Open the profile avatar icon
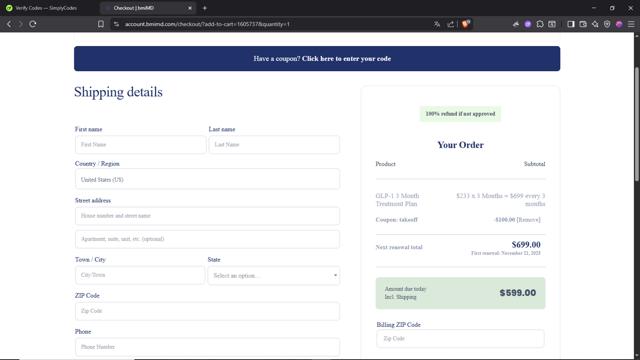This screenshot has width=640, height=360. [x=619, y=24]
